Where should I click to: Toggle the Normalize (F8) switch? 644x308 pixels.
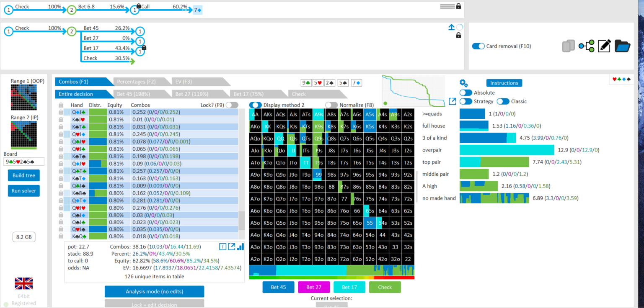(x=331, y=105)
